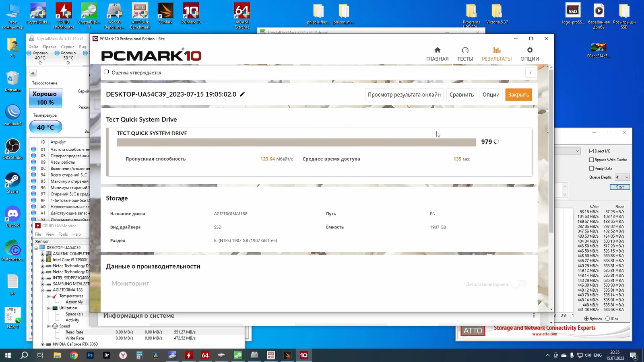Open the ТЕСТЫ gauge icon
The image size is (644, 362).
coord(465,50)
